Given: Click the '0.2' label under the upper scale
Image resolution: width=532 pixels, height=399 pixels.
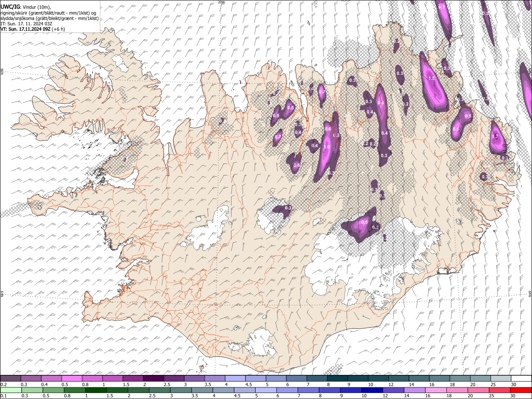Looking at the screenshot, I should coord(4,384).
